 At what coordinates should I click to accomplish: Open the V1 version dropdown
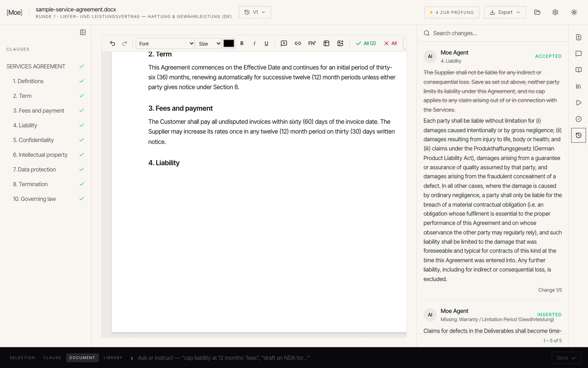(255, 12)
